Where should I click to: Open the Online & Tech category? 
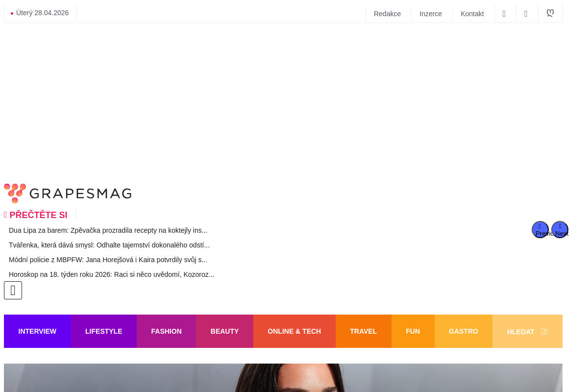[294, 331]
